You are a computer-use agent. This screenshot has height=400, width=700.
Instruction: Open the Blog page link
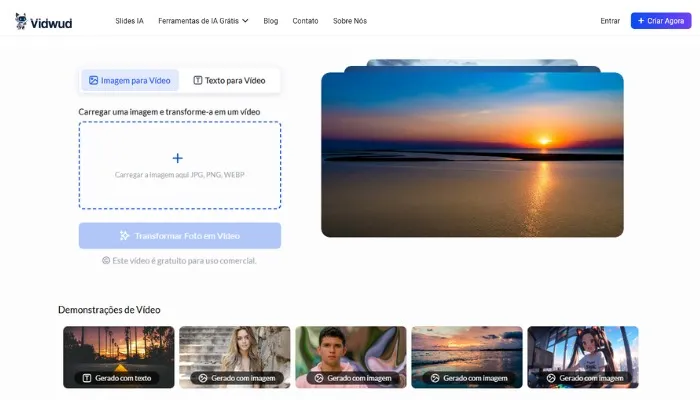click(x=271, y=20)
